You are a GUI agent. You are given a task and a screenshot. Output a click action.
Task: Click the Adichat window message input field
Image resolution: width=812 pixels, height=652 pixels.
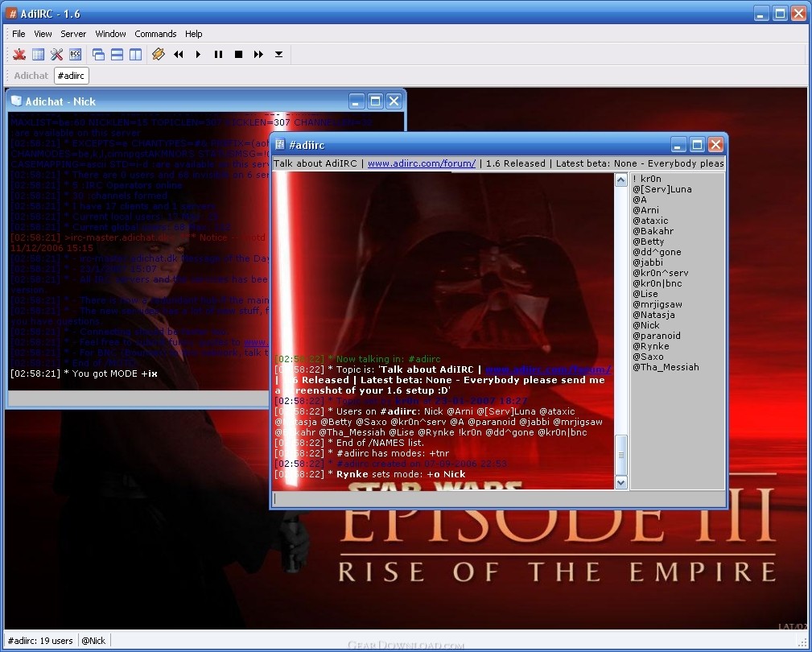(x=138, y=398)
